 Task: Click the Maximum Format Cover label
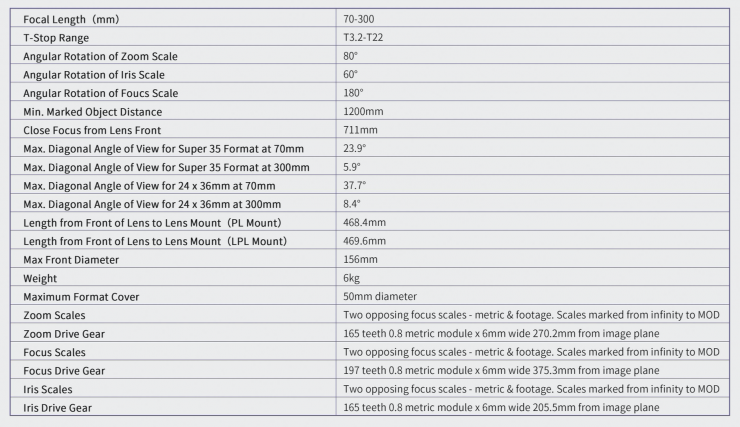[x=80, y=296]
